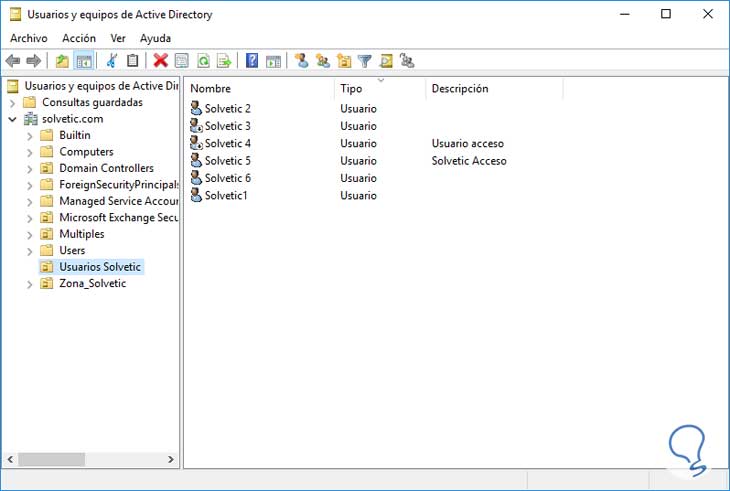
Task: Open help with the blue question mark icon
Action: pyautogui.click(x=252, y=61)
